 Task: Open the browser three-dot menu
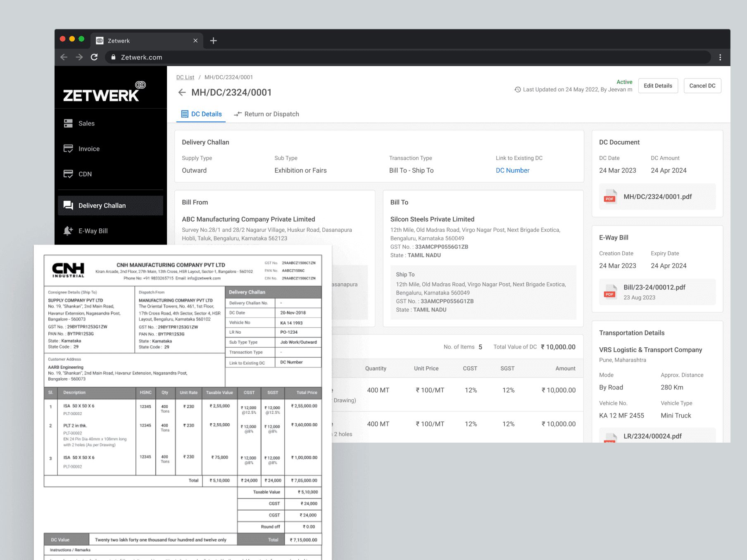pos(720,57)
